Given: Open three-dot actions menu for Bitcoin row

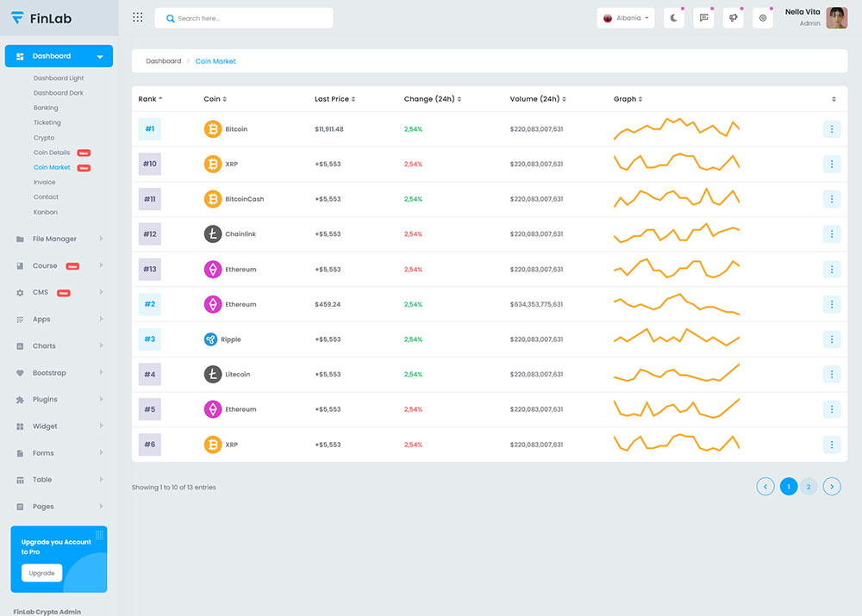Looking at the screenshot, I should click(x=831, y=129).
